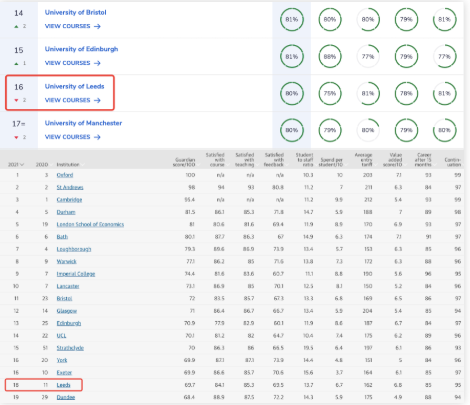470x405 pixels.
Task: Open the Bath institution link
Action: coord(62,237)
